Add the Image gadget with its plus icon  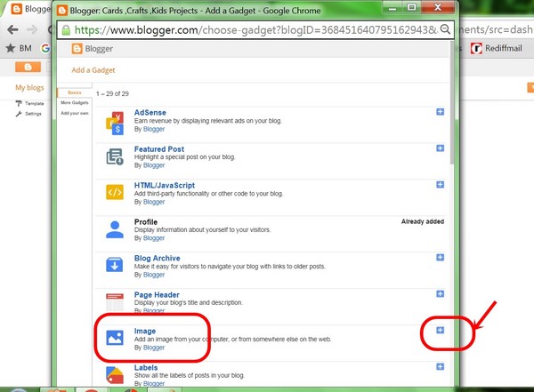click(440, 330)
